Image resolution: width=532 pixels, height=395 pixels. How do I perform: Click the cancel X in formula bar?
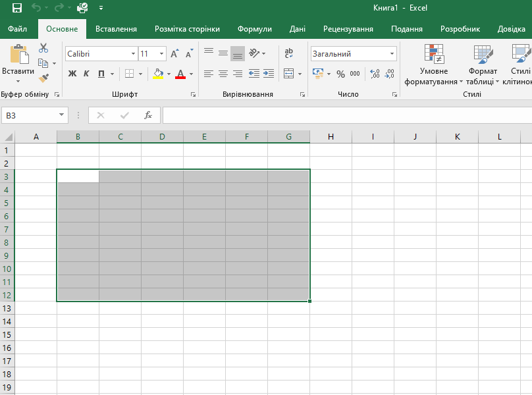[101, 115]
